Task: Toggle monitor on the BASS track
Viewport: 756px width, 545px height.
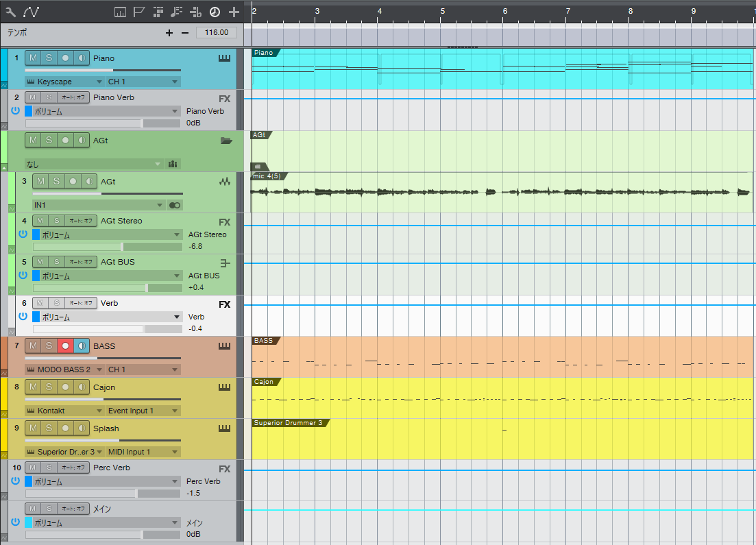Action: point(82,346)
